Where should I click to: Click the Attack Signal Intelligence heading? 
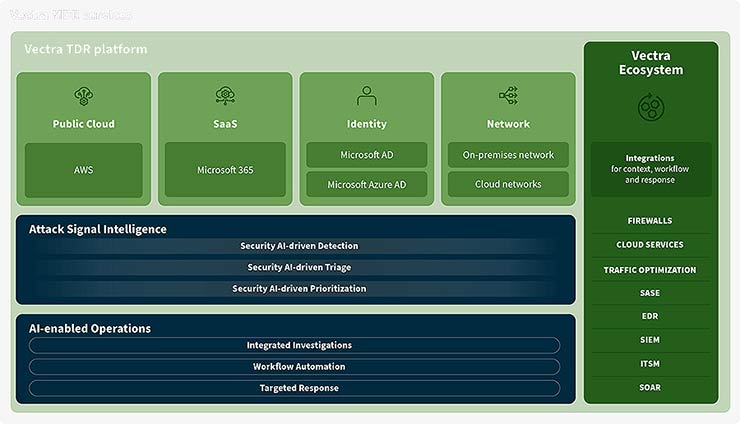coord(98,229)
